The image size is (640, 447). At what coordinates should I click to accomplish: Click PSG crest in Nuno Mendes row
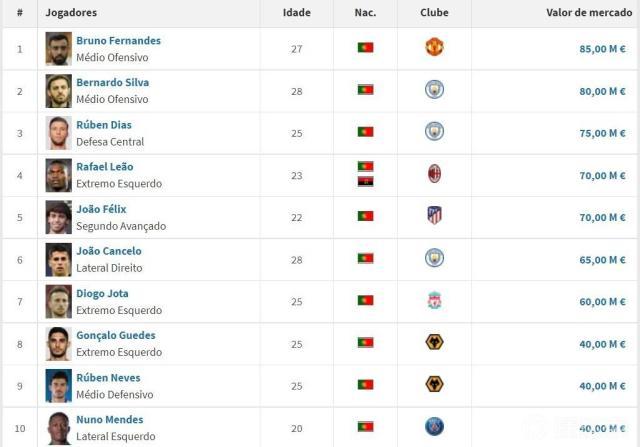[434, 427]
